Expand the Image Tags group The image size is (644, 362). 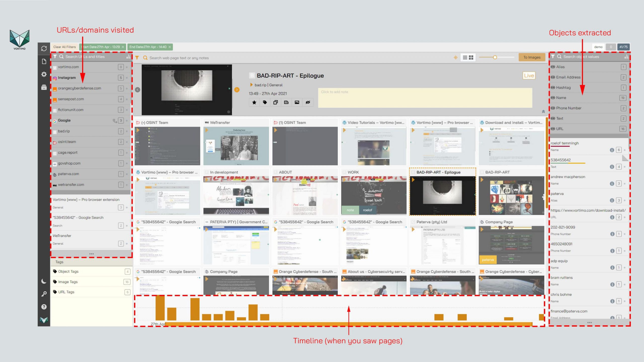coord(92,282)
